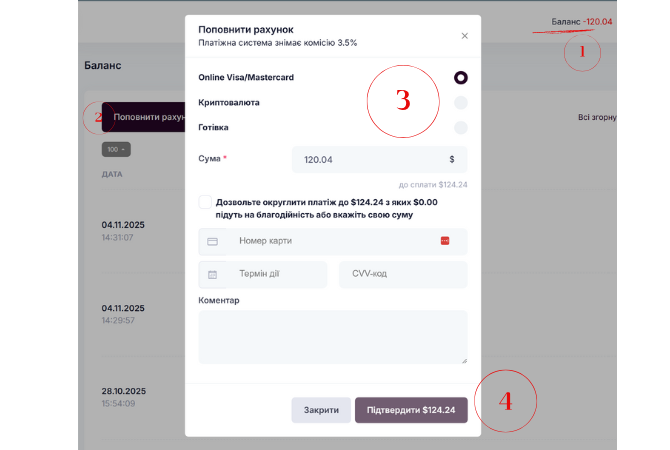Image resolution: width=670 pixels, height=450 pixels.
Task: Choose Криптовалюта payment option
Action: click(x=460, y=102)
